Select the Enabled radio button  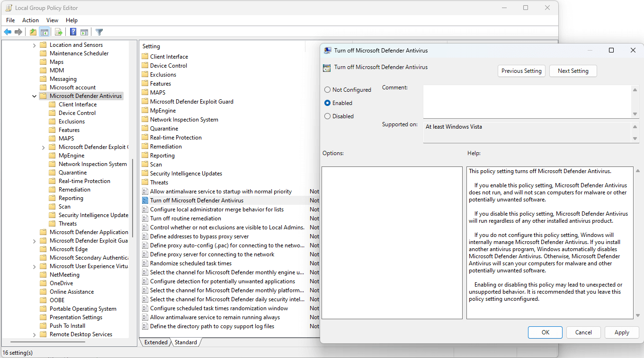click(327, 103)
